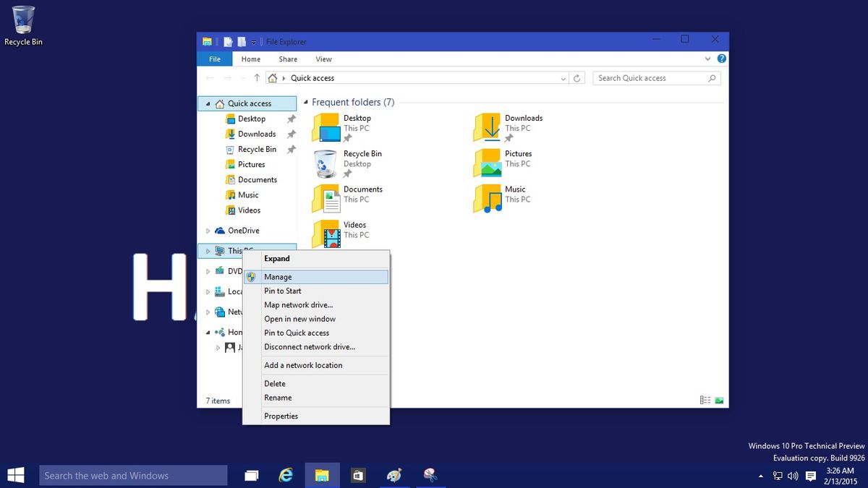868x488 pixels.
Task: Collapse the Frequent folders section
Action: coord(307,102)
